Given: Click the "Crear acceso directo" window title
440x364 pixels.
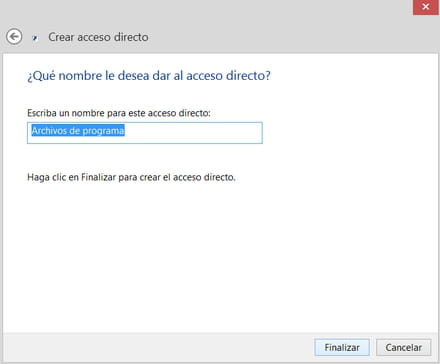Looking at the screenshot, I should (x=98, y=37).
